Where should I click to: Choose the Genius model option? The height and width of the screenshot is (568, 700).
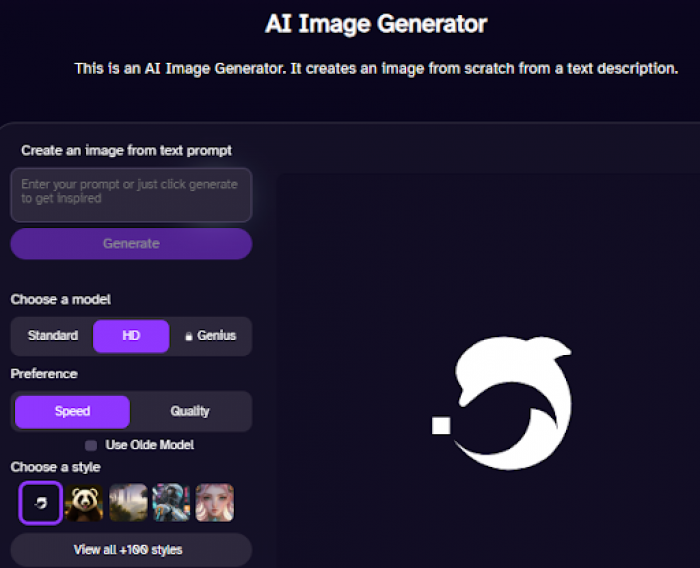coord(216,336)
